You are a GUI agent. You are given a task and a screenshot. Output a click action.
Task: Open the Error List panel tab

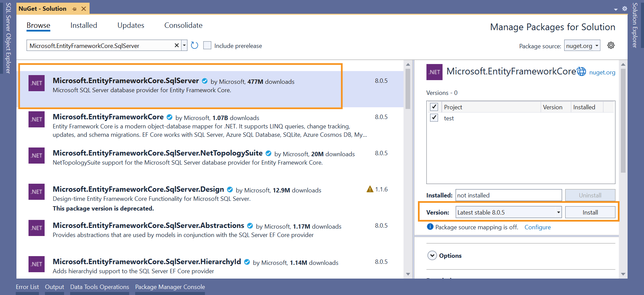click(27, 287)
